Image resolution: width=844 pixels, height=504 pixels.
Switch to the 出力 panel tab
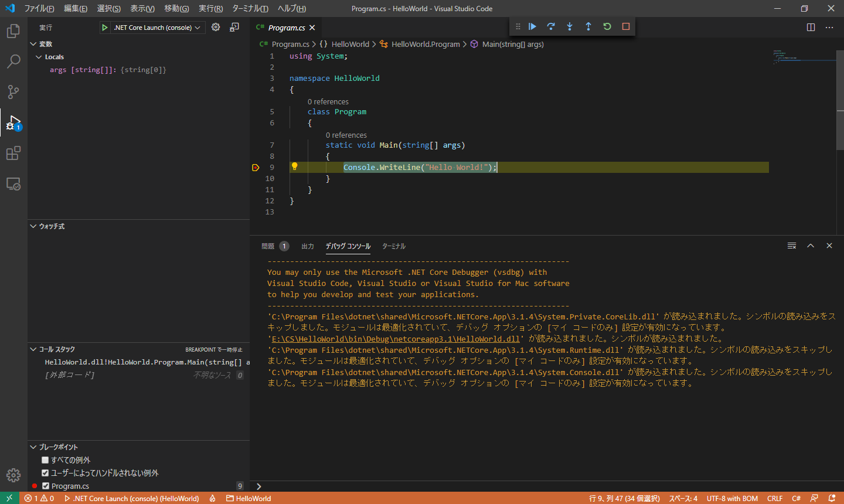coord(308,246)
